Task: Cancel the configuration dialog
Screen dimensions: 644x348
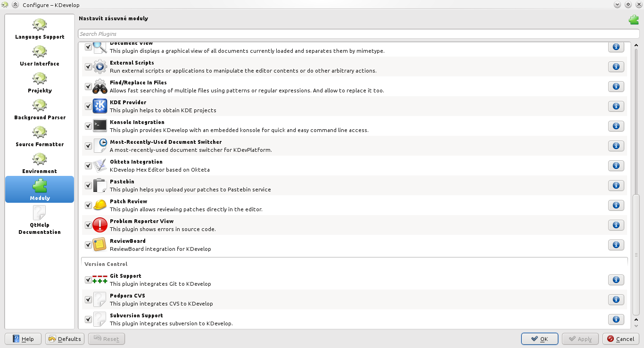Action: (621, 339)
